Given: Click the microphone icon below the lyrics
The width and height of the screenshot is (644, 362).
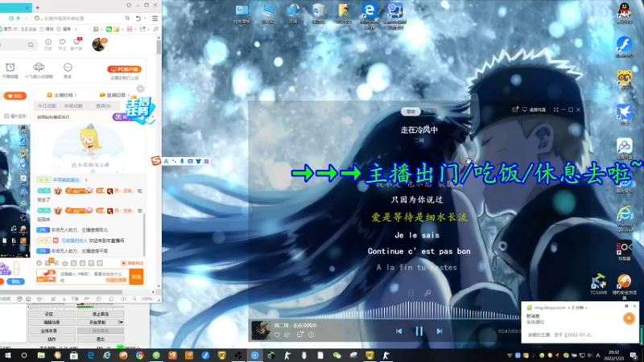Looking at the screenshot, I should (427, 293).
